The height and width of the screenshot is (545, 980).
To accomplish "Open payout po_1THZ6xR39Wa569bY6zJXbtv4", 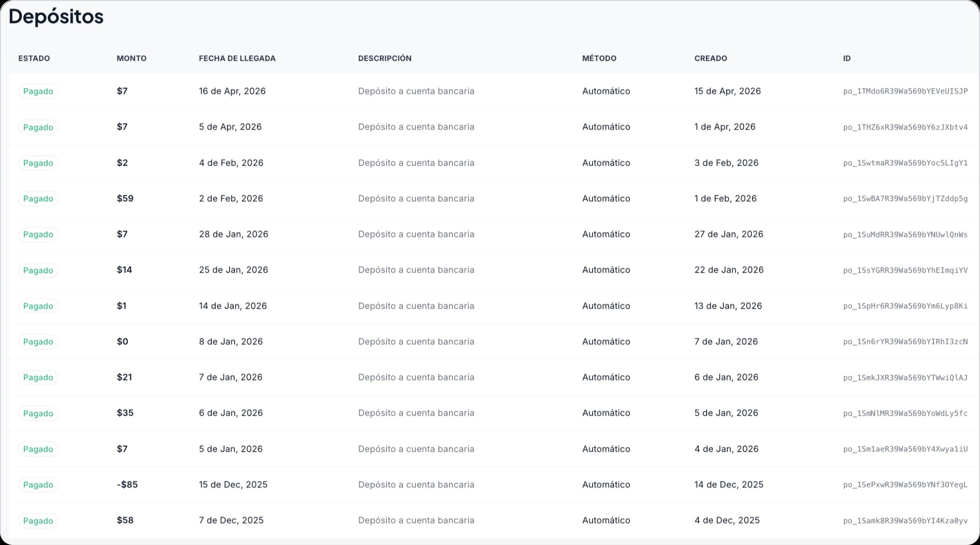I will click(905, 127).
